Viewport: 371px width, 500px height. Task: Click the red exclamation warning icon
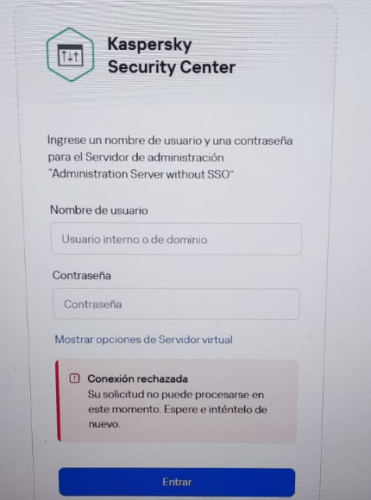74,378
